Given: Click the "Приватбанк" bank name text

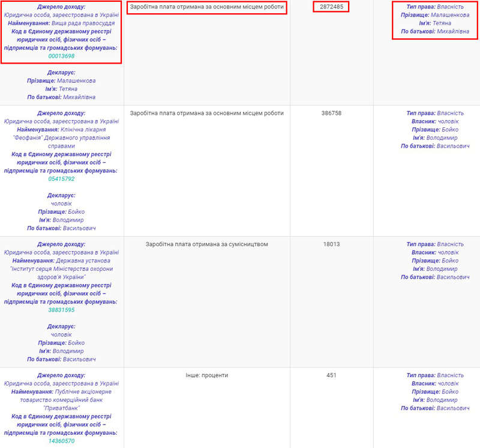Looking at the screenshot, I should tap(61, 408).
